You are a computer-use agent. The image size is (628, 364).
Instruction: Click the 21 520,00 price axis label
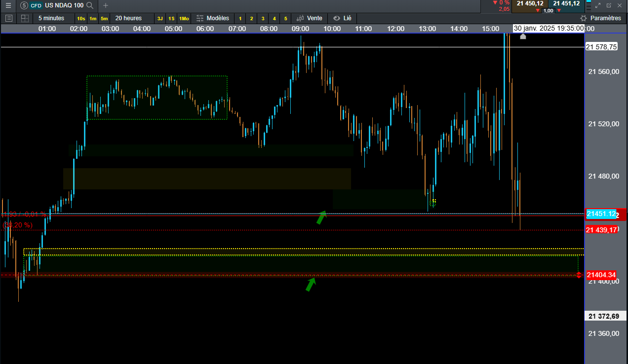click(x=604, y=124)
